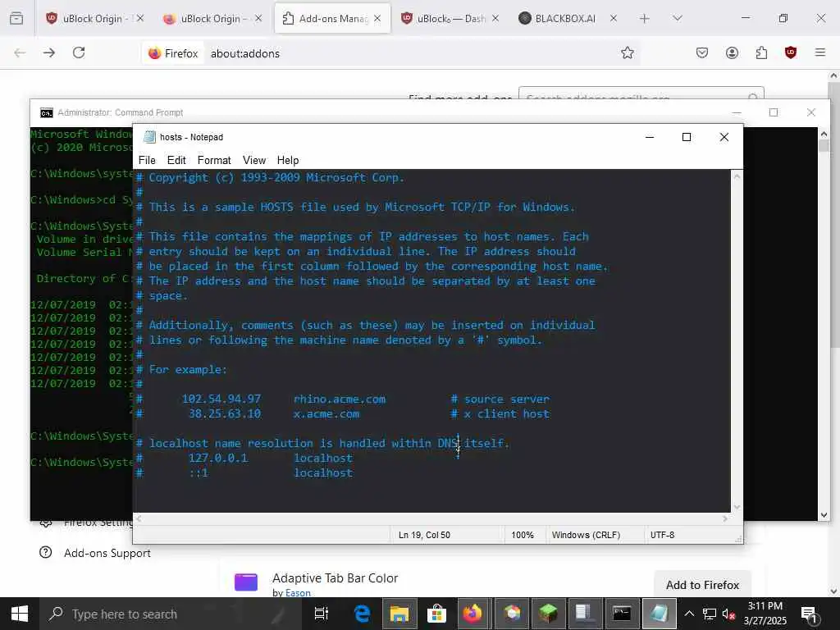Click Notepad's horizontal scrollbar right arrow
The height and width of the screenshot is (630, 840).
pos(725,518)
